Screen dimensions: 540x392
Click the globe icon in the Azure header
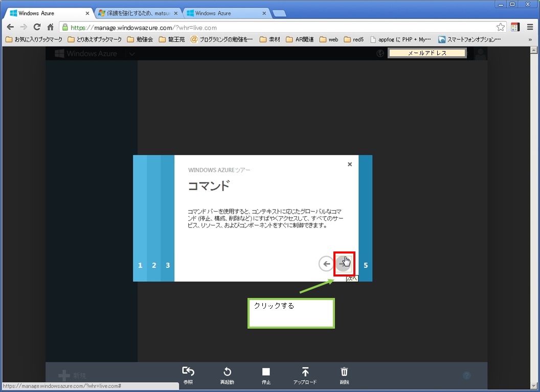pyautogui.click(x=380, y=53)
